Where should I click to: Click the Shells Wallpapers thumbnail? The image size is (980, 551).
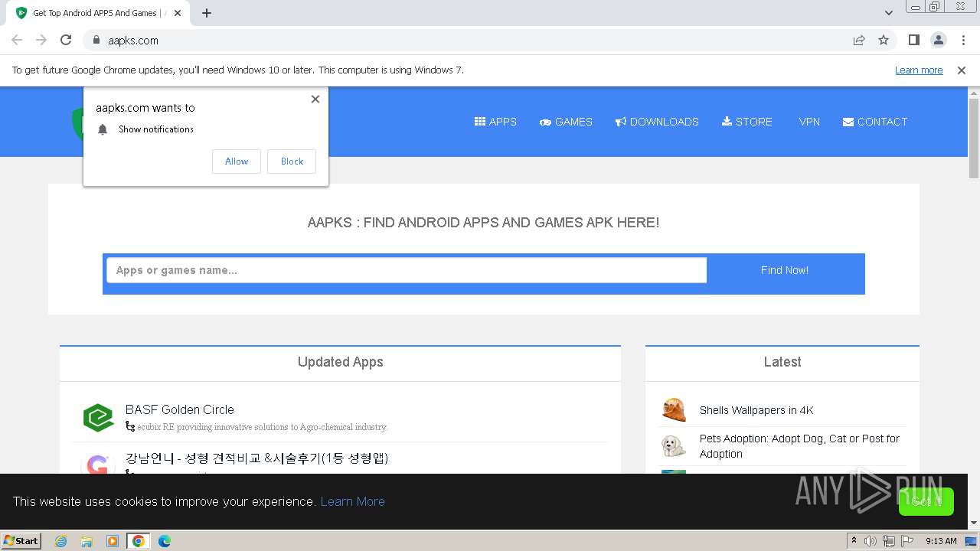[674, 410]
